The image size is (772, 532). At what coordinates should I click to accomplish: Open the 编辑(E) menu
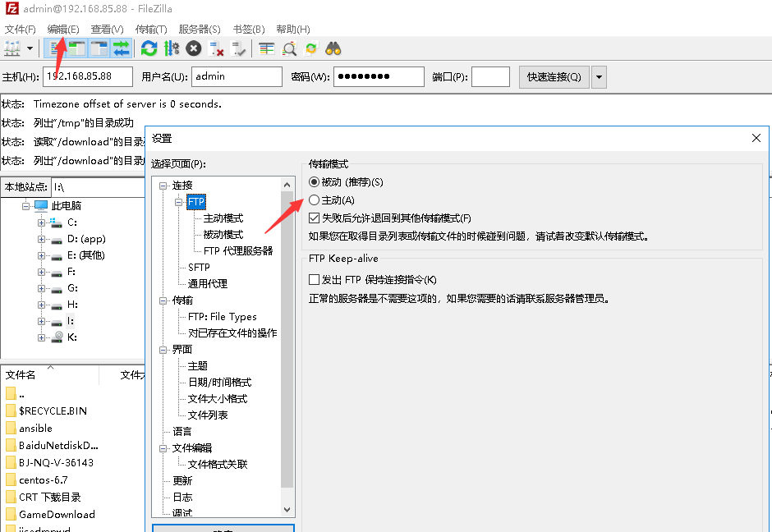(63, 29)
